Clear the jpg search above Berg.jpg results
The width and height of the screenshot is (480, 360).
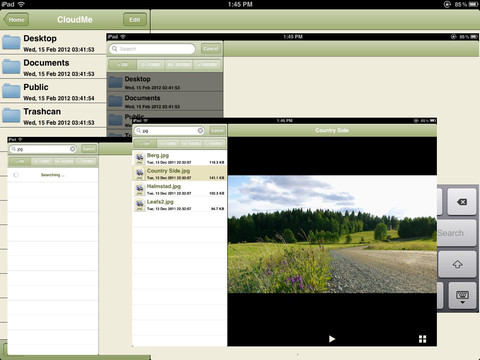(x=200, y=131)
